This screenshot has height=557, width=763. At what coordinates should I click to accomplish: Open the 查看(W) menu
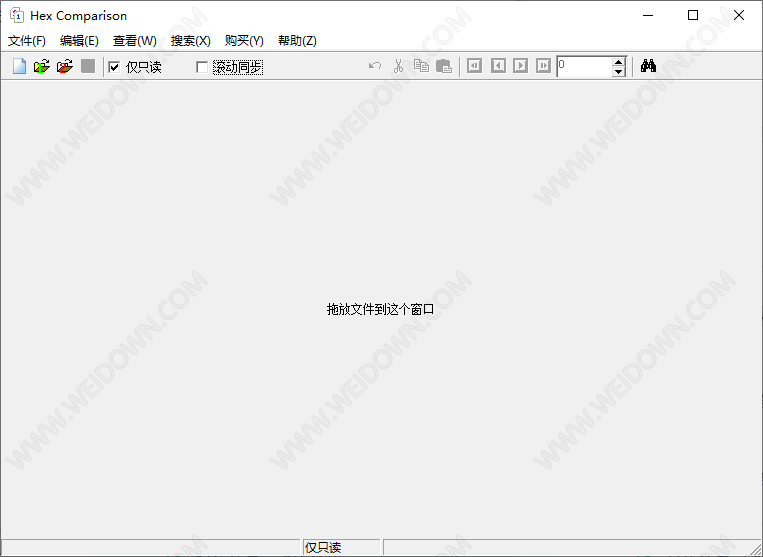[x=135, y=41]
